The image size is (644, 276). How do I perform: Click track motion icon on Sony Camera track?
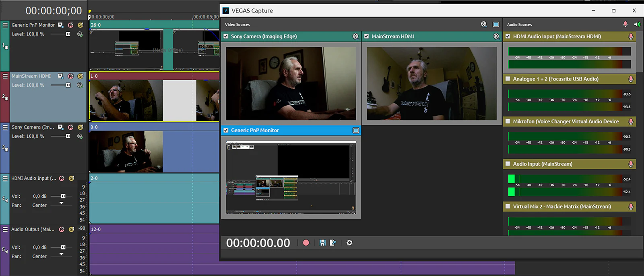(x=61, y=127)
